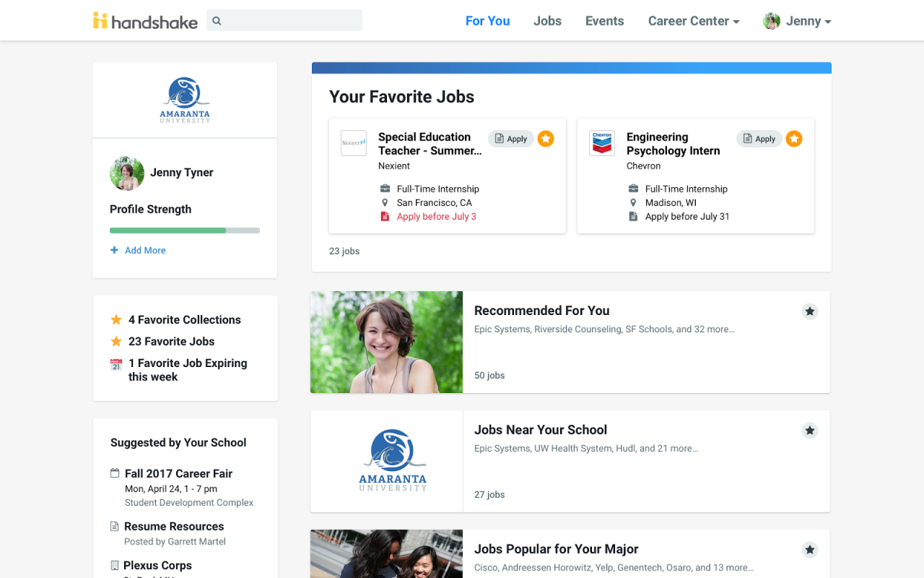The width and height of the screenshot is (924, 578).
Task: Click the profile strength progress bar
Action: click(x=185, y=230)
